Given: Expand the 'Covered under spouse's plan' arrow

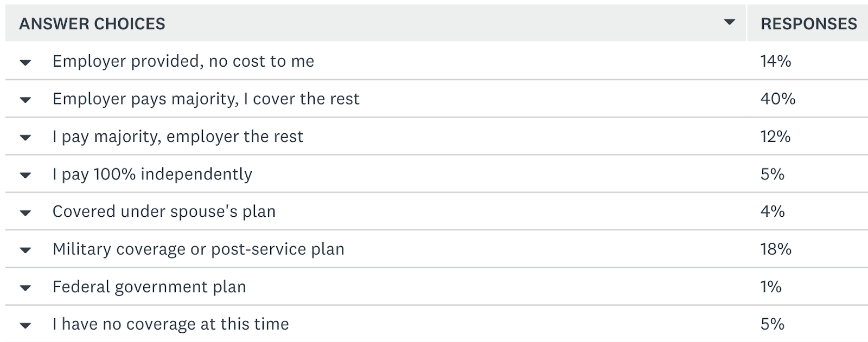Looking at the screenshot, I should click(25, 212).
